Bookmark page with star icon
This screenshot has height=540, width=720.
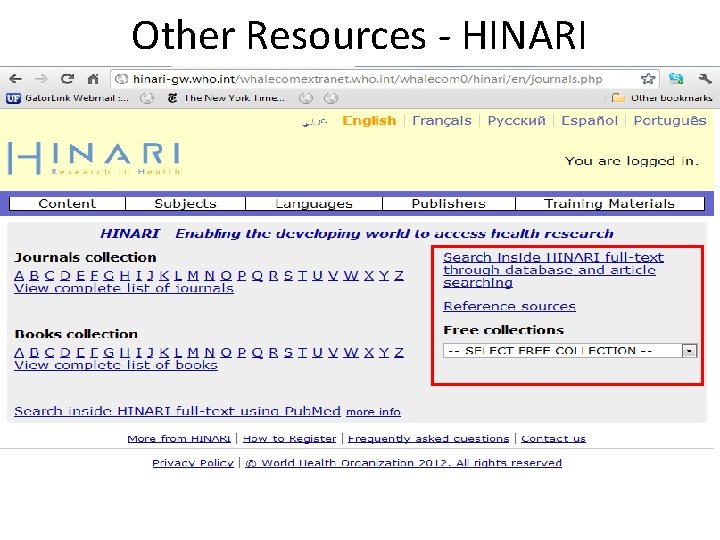[648, 79]
